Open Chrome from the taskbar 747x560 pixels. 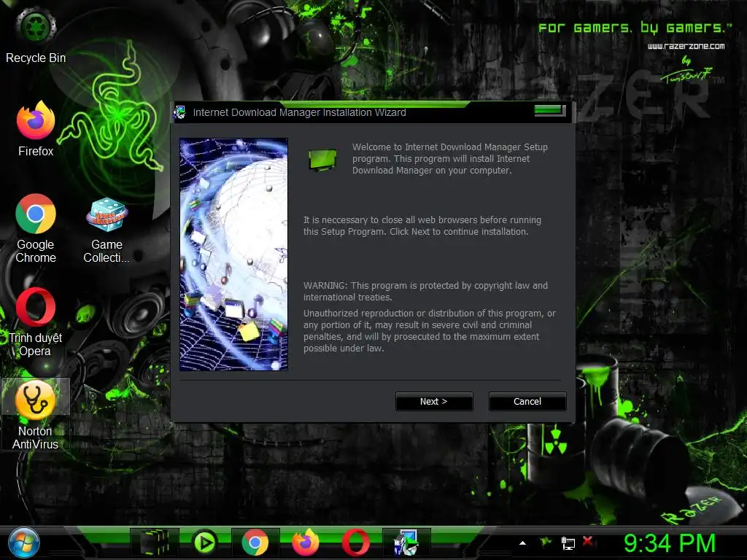(255, 542)
